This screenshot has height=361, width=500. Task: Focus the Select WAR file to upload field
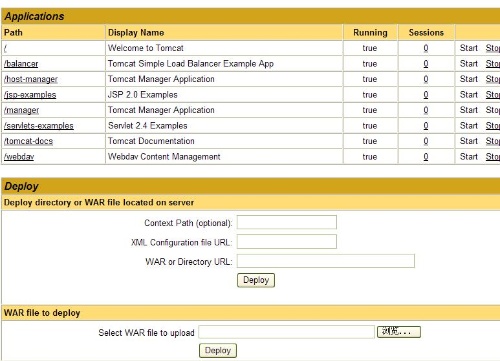pyautogui.click(x=287, y=332)
